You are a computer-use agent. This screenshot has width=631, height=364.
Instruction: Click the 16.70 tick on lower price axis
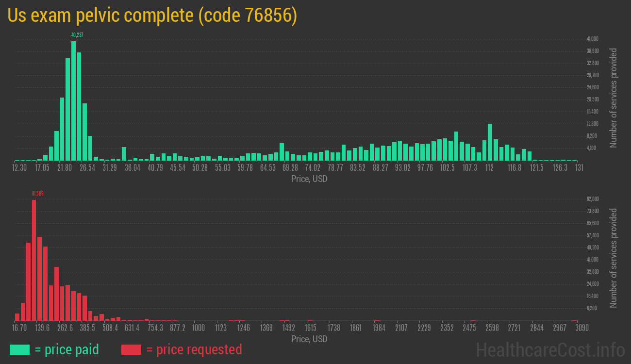19,328
